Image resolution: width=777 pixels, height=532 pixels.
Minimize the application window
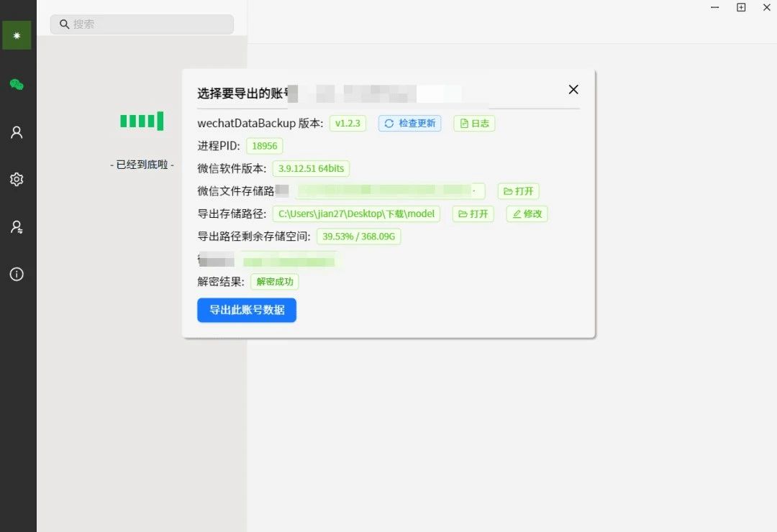[714, 7]
